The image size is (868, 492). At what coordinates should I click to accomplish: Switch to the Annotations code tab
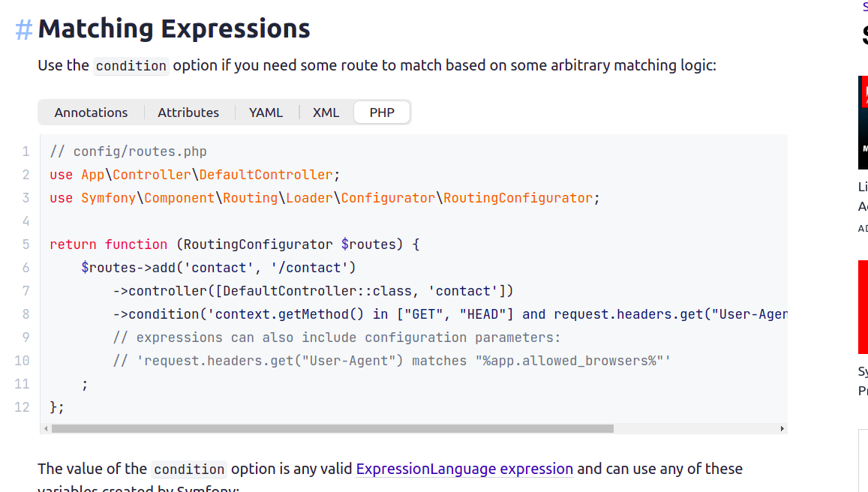coord(91,112)
